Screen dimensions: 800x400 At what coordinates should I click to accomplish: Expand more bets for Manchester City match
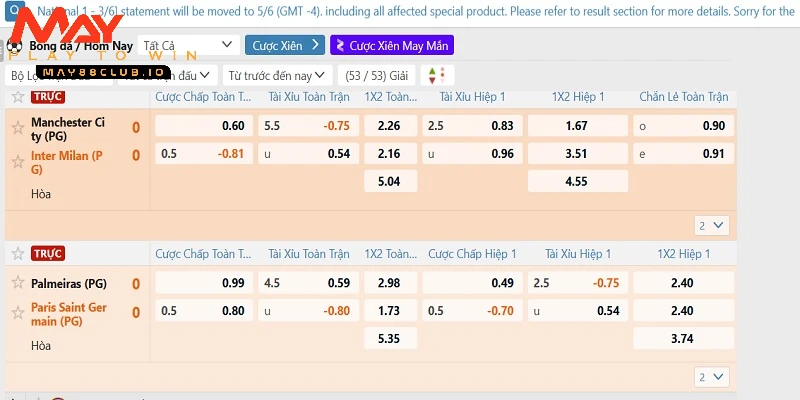(713, 225)
